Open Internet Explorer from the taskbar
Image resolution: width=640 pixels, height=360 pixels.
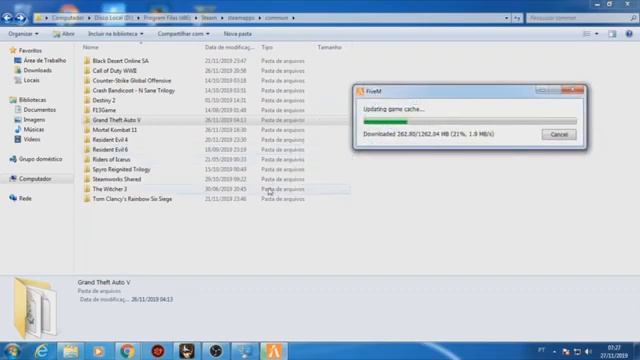(41, 351)
